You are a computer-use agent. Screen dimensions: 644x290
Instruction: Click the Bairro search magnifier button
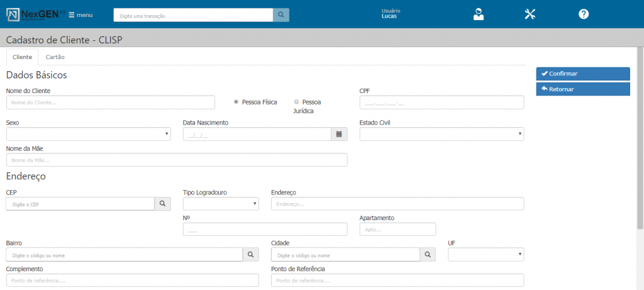pyautogui.click(x=250, y=255)
